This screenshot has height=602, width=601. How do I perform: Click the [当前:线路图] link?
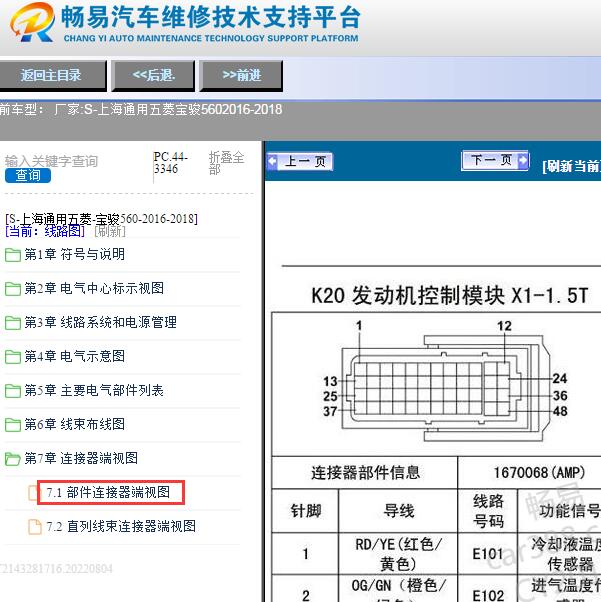coord(45,231)
